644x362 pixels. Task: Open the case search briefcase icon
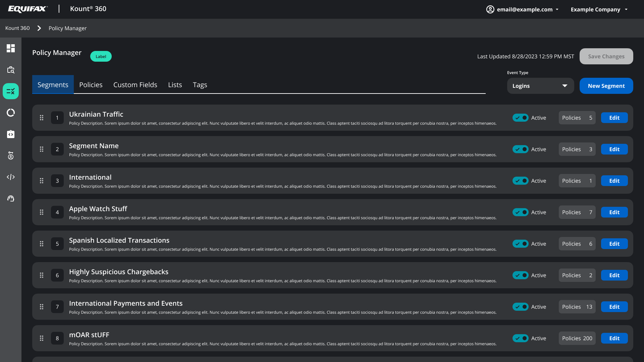click(x=11, y=70)
